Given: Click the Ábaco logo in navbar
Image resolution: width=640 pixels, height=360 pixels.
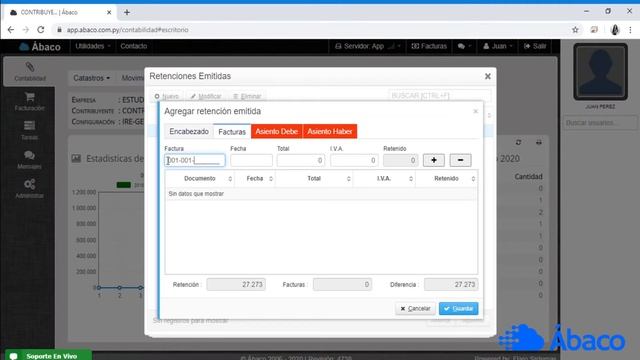Looking at the screenshot, I should coord(40,47).
